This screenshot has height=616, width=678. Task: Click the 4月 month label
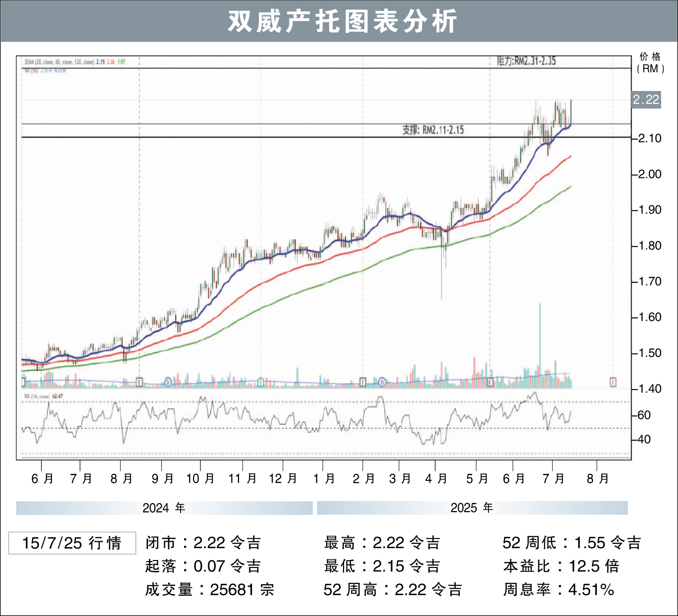436,479
